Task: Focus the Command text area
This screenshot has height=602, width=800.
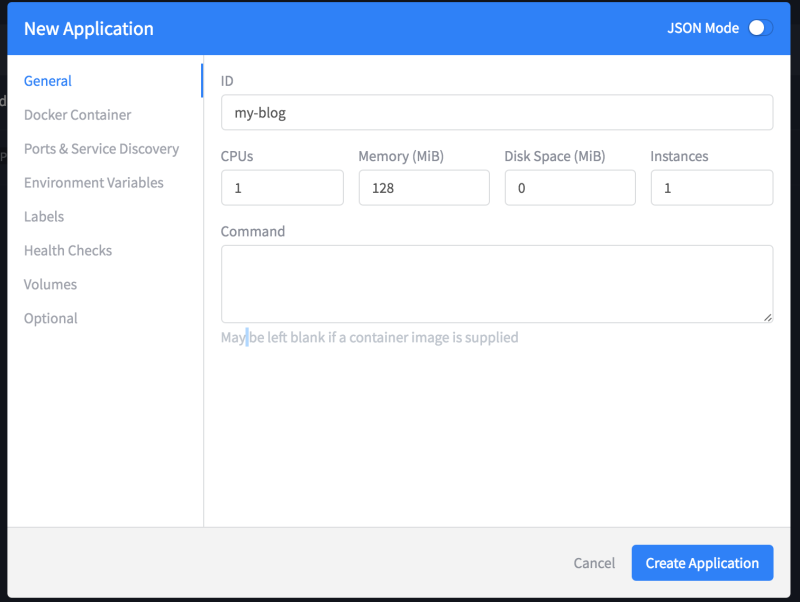Action: 496,284
